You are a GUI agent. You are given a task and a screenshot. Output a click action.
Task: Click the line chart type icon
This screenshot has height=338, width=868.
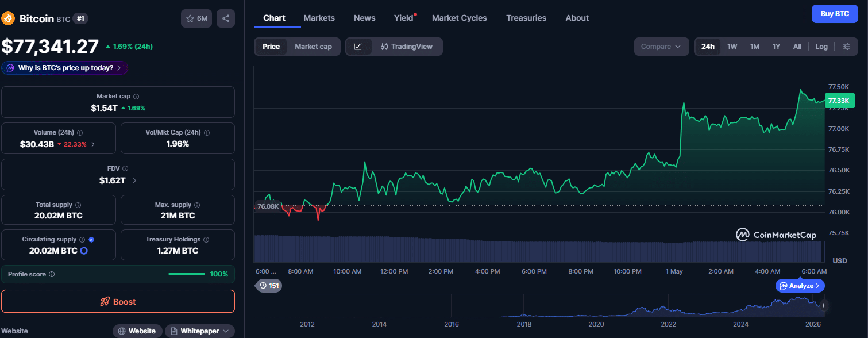click(358, 47)
